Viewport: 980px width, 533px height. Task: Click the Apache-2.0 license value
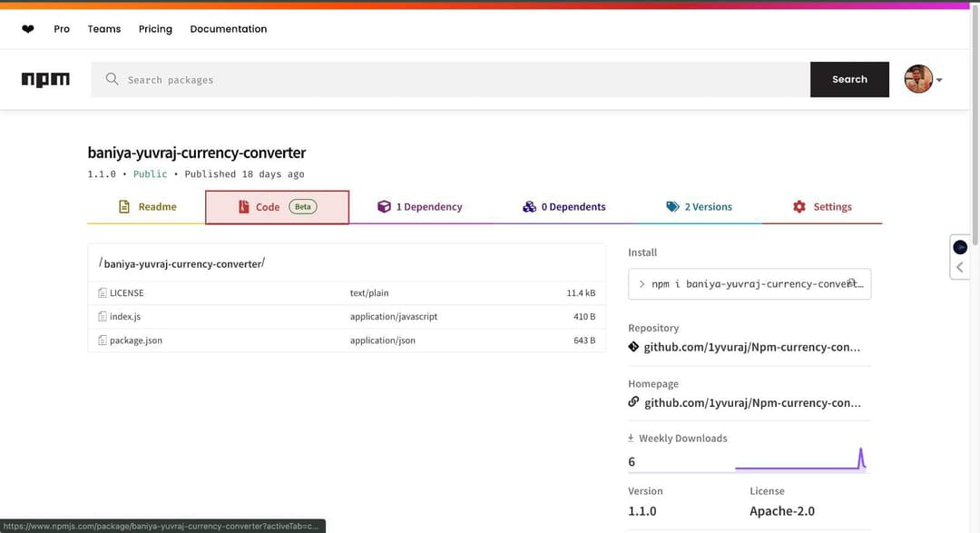[782, 511]
